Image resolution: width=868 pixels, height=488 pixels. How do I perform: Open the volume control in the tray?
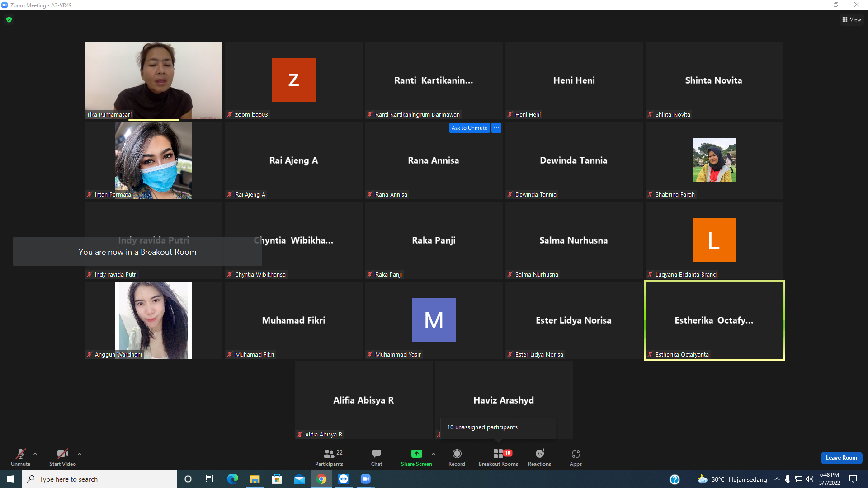(x=810, y=479)
